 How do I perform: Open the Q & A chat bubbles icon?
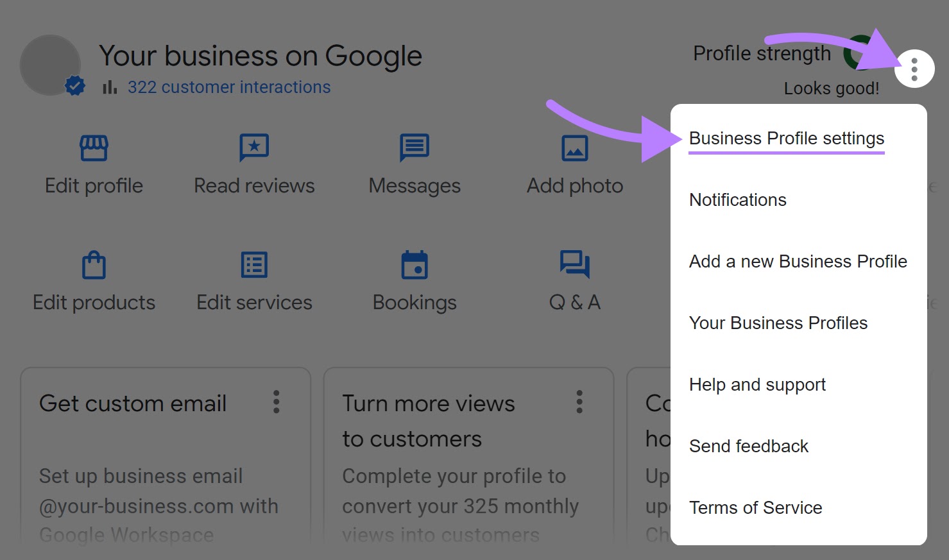coord(575,264)
